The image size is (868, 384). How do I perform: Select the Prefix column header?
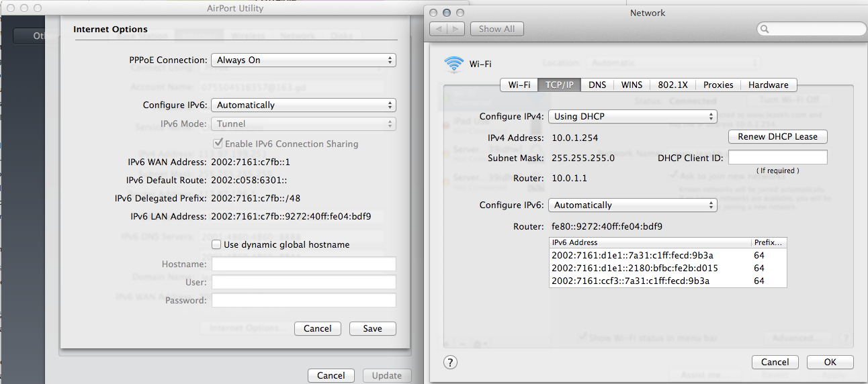(769, 242)
